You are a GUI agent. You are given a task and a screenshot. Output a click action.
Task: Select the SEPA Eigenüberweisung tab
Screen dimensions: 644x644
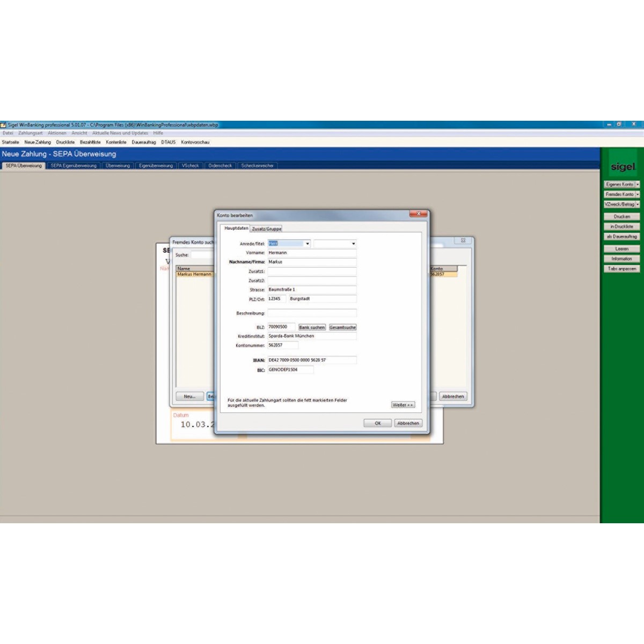pos(74,166)
